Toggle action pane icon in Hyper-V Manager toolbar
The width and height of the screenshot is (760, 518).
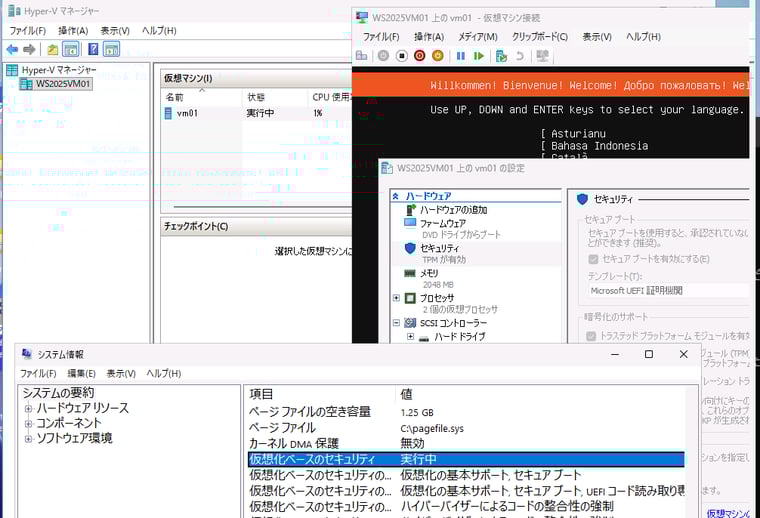pos(111,49)
